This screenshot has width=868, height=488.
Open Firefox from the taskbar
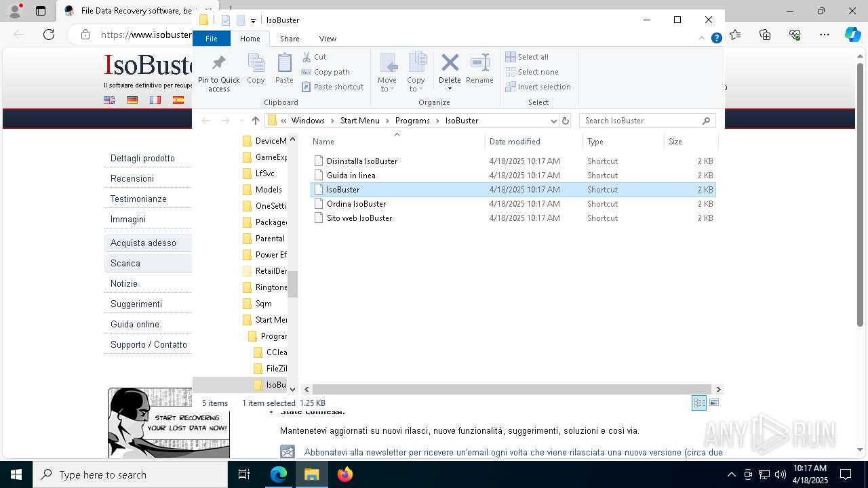tap(345, 474)
